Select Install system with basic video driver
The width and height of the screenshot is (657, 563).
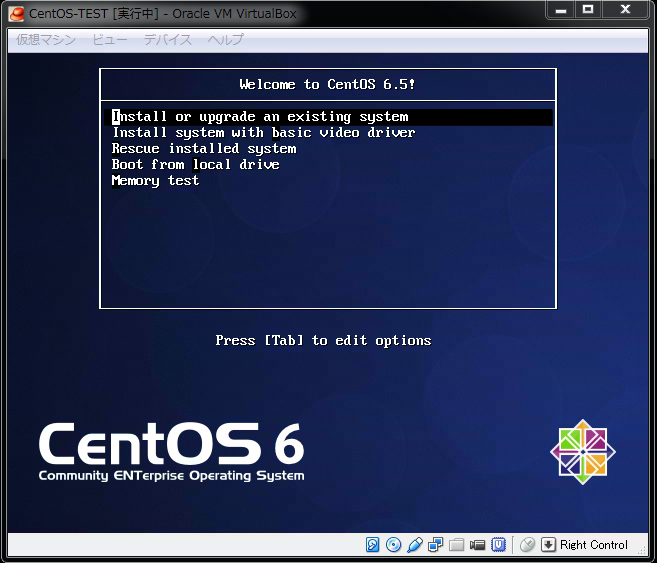click(x=264, y=133)
